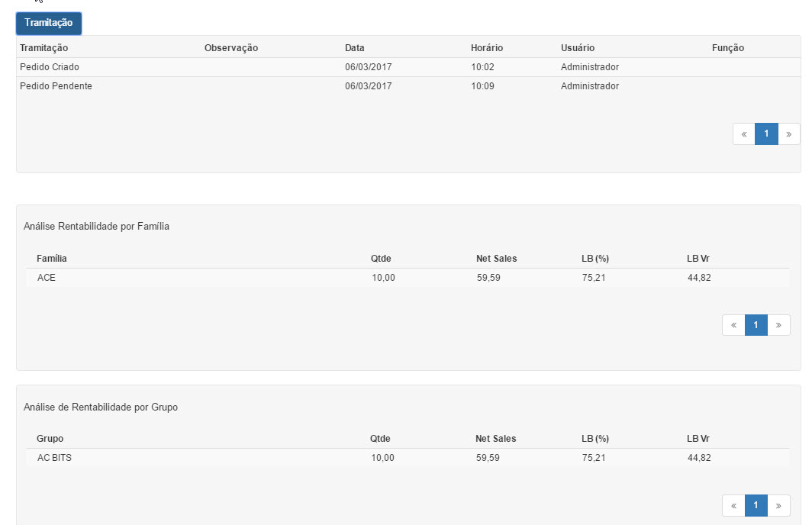This screenshot has height=525, width=812.
Task: Click Net Sales header in Família table
Action: pos(497,259)
